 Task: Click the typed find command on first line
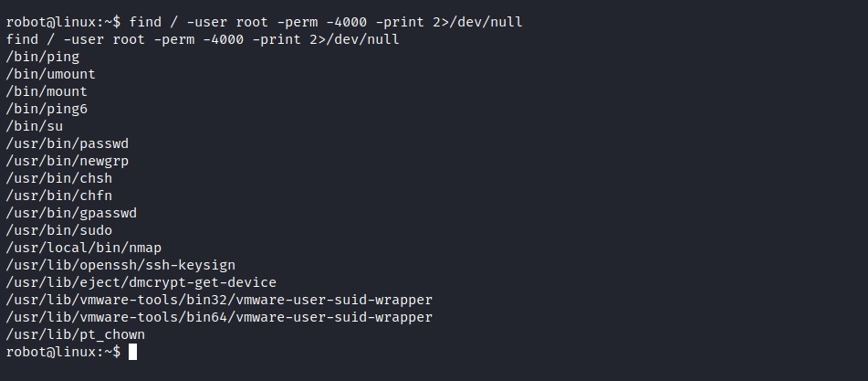[x=326, y=22]
